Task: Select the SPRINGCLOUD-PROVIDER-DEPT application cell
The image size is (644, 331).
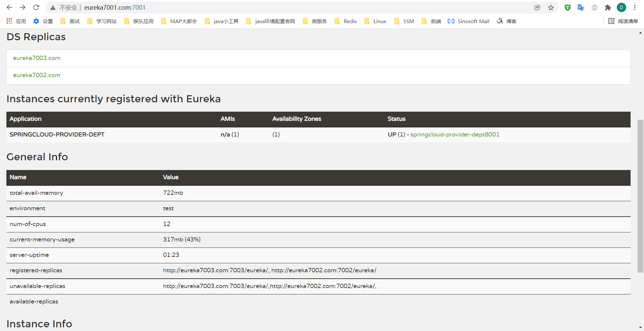Action: (x=57, y=134)
